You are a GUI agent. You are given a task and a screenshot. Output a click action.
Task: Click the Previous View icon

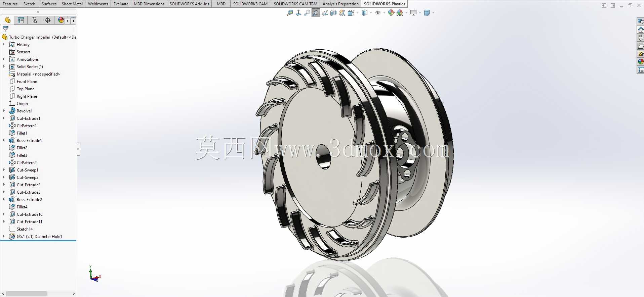(325, 13)
